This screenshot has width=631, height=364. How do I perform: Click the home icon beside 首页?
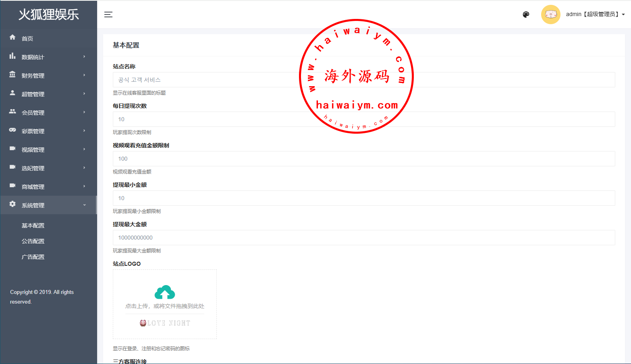pos(12,37)
